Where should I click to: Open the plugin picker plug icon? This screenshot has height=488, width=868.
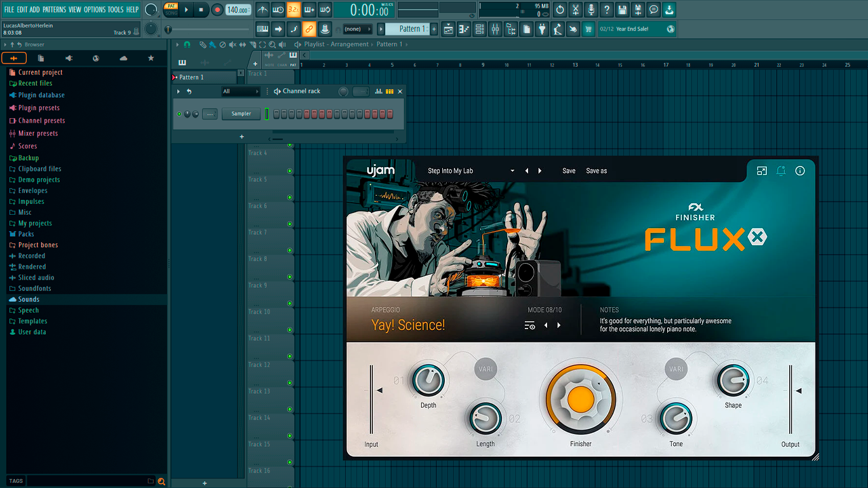tap(542, 29)
